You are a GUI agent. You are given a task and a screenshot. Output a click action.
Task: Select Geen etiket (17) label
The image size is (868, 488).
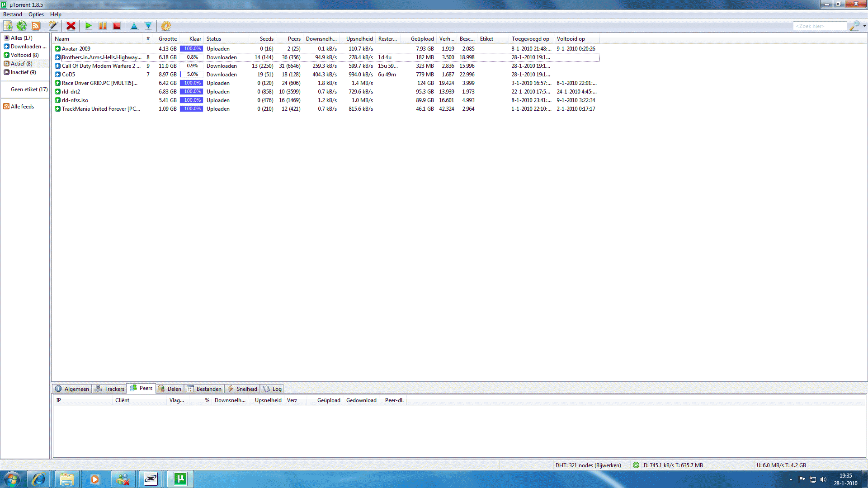click(x=29, y=89)
